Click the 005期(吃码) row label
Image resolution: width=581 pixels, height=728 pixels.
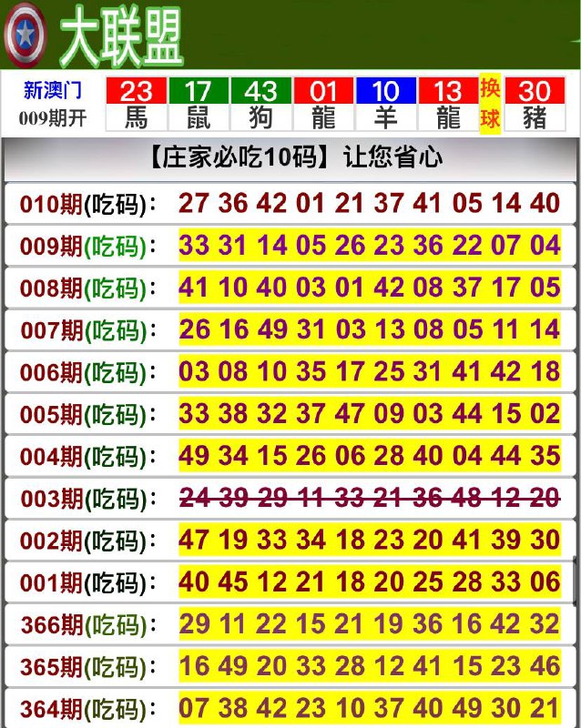pos(88,415)
